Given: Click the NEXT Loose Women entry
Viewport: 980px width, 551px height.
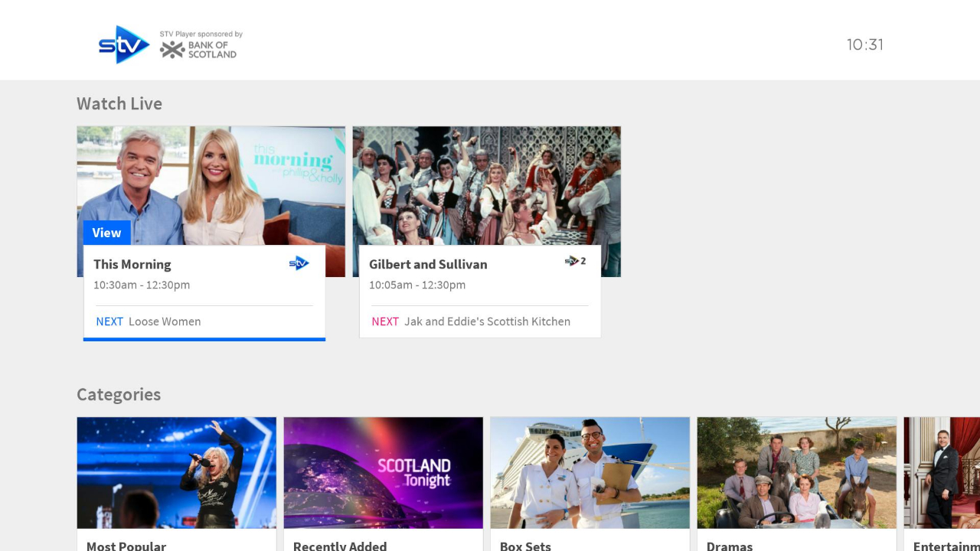Looking at the screenshot, I should tap(148, 321).
